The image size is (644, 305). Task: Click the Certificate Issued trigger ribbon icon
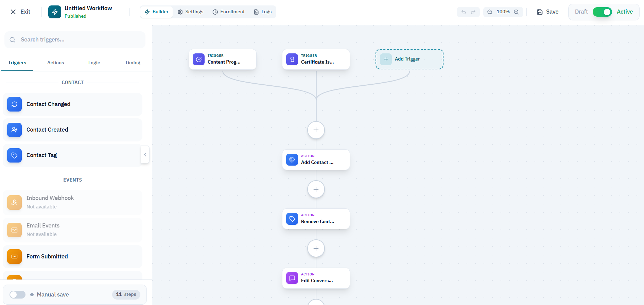coord(292,60)
